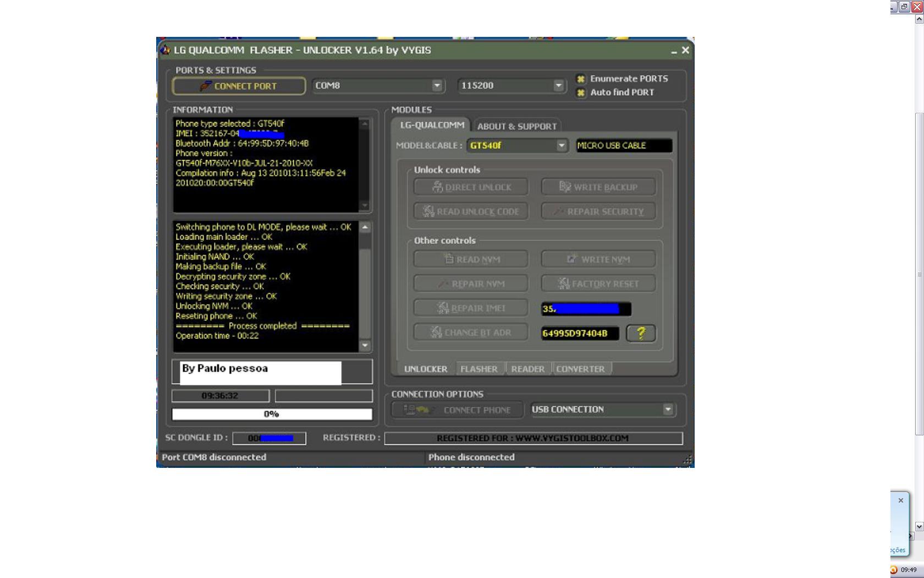This screenshot has width=924, height=578.
Task: Select the FLASHER bottom tab
Action: (x=479, y=369)
